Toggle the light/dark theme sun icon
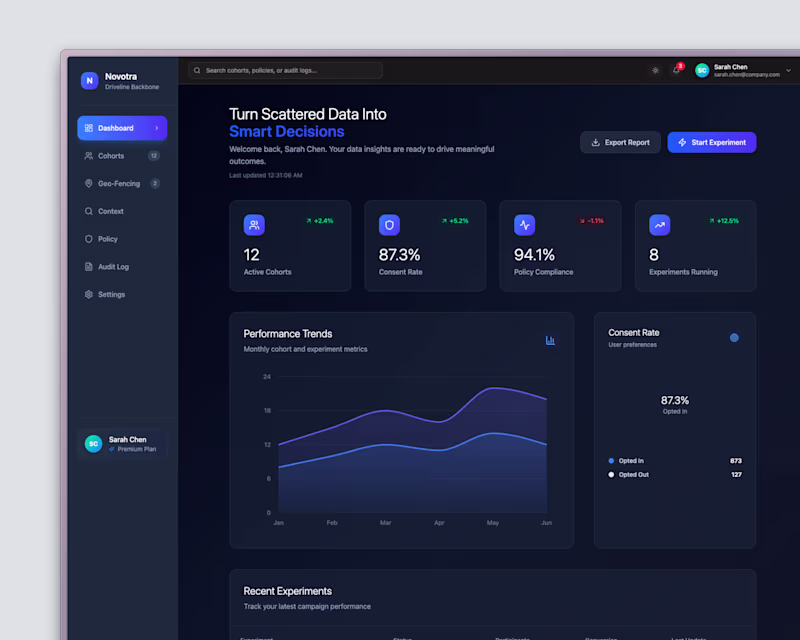800x640 pixels. click(656, 70)
